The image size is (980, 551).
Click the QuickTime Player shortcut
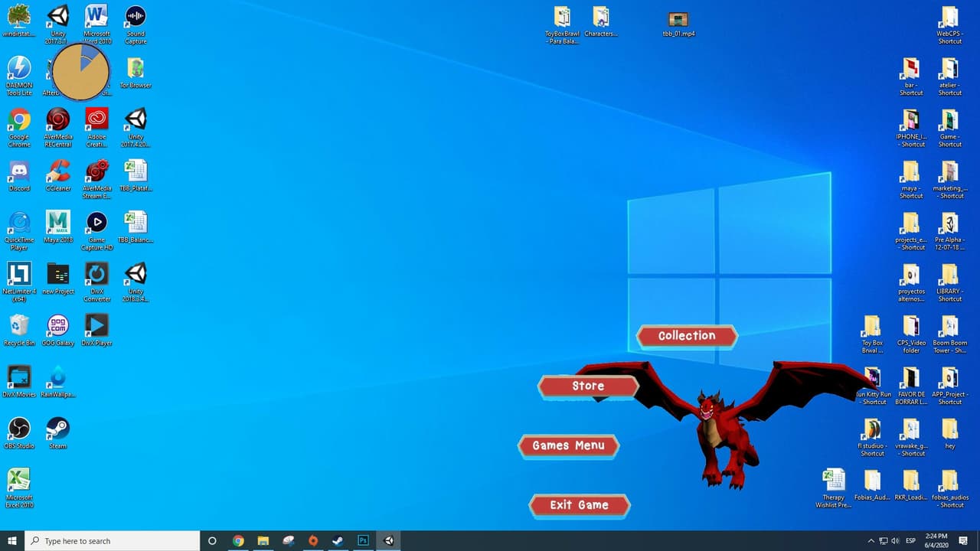(x=18, y=231)
